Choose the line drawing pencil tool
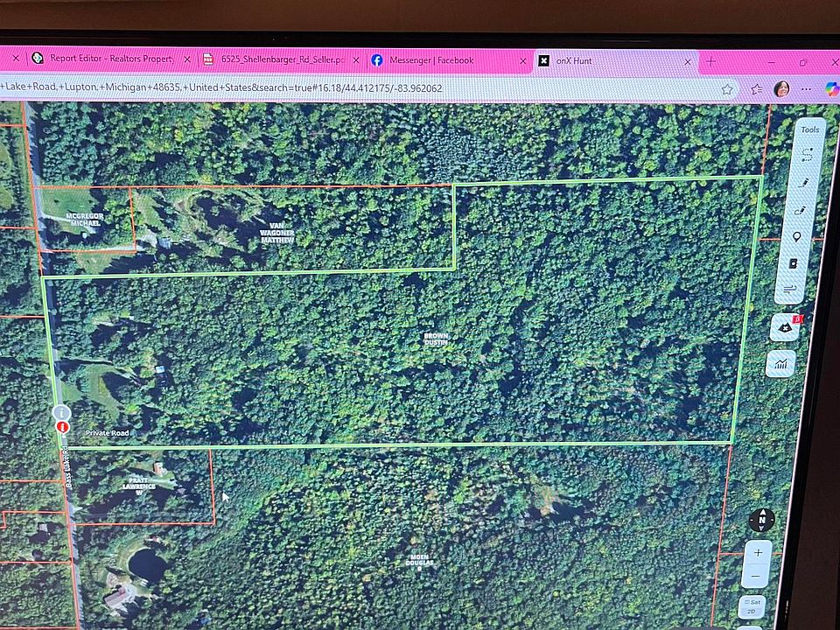The image size is (840, 630). [x=804, y=182]
